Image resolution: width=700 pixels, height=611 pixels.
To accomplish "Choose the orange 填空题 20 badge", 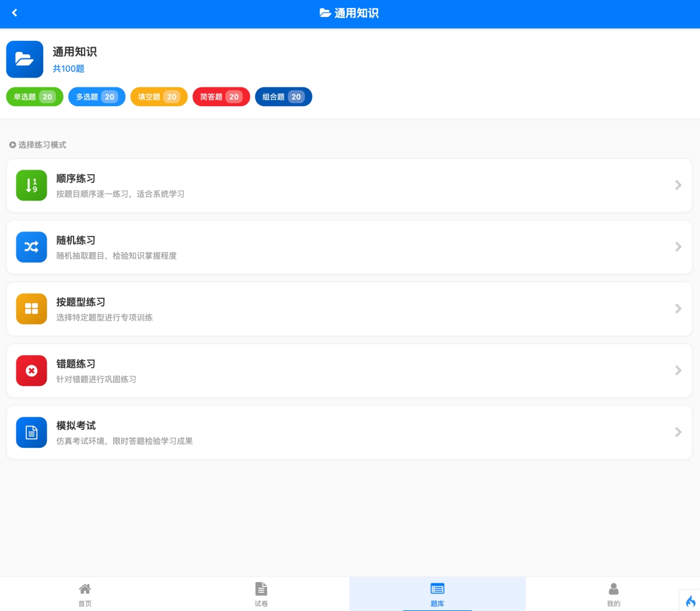I will pyautogui.click(x=159, y=97).
